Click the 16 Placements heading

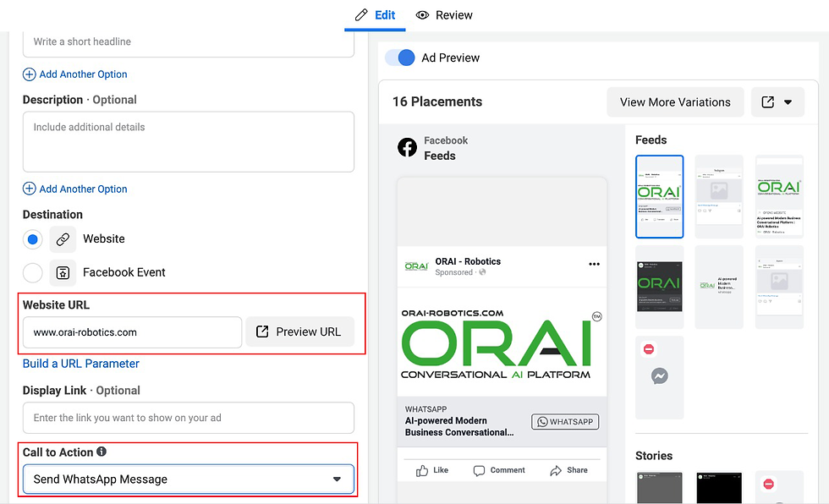[x=437, y=102]
